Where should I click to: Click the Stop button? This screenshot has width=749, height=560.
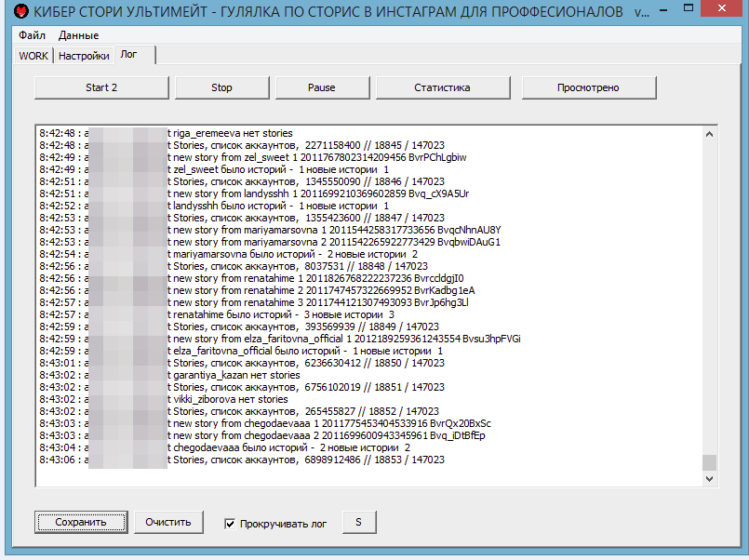(221, 87)
